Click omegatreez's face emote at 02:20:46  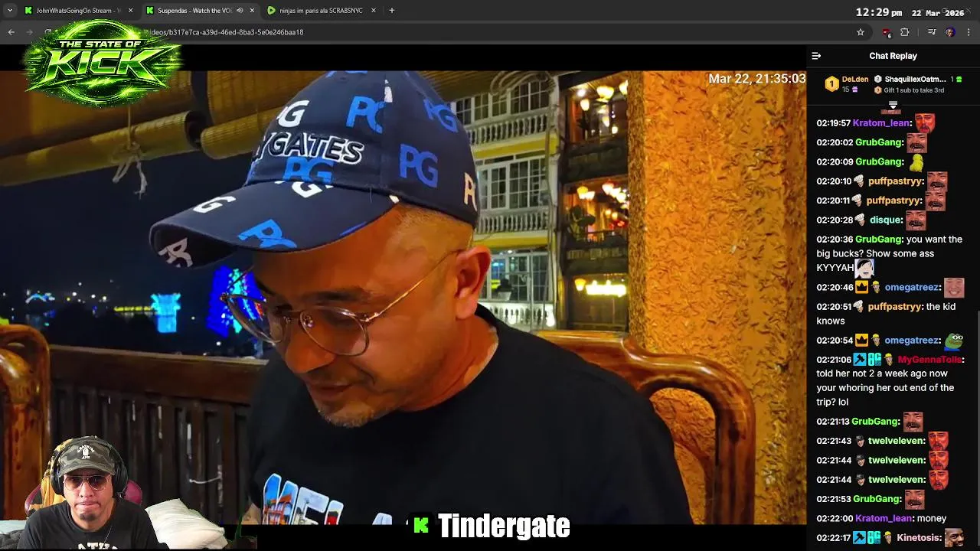954,287
